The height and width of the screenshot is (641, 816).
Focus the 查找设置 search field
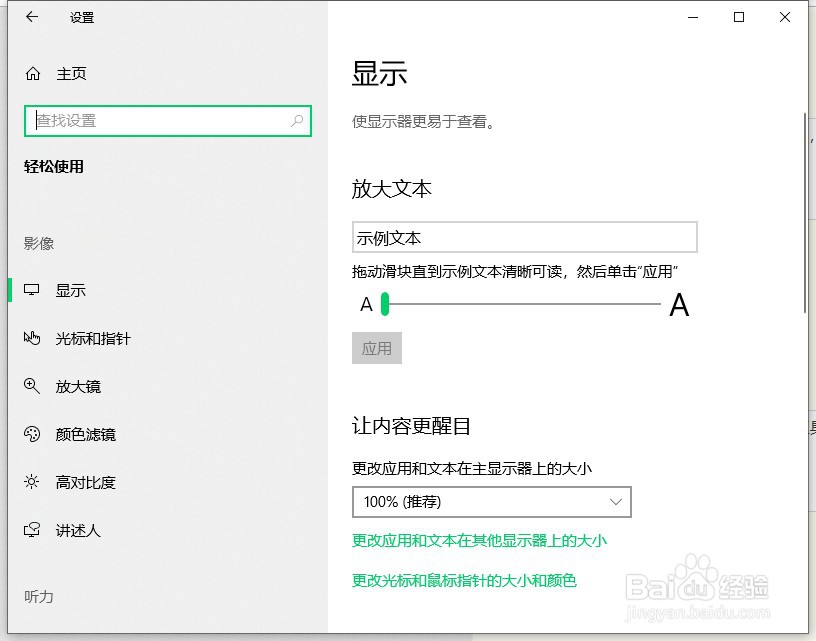pos(168,121)
